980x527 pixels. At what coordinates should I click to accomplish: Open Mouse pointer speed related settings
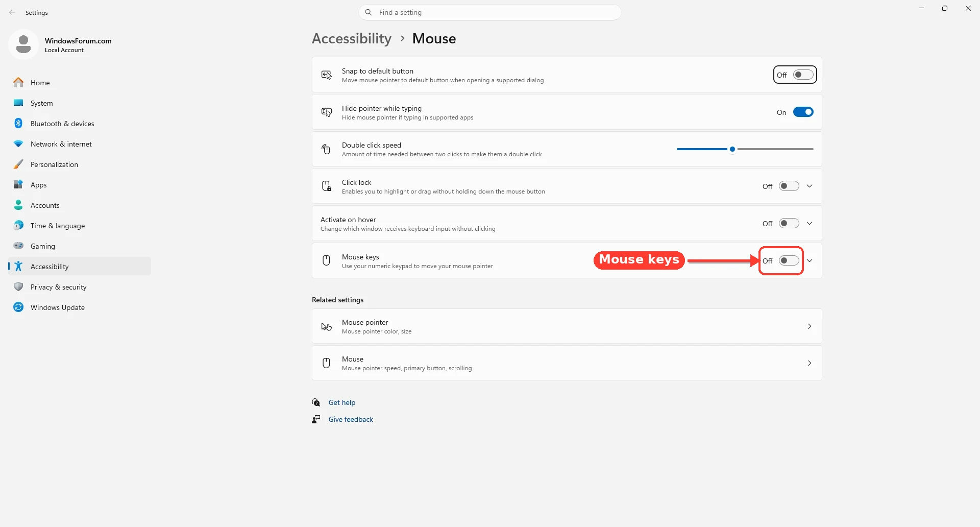click(567, 363)
